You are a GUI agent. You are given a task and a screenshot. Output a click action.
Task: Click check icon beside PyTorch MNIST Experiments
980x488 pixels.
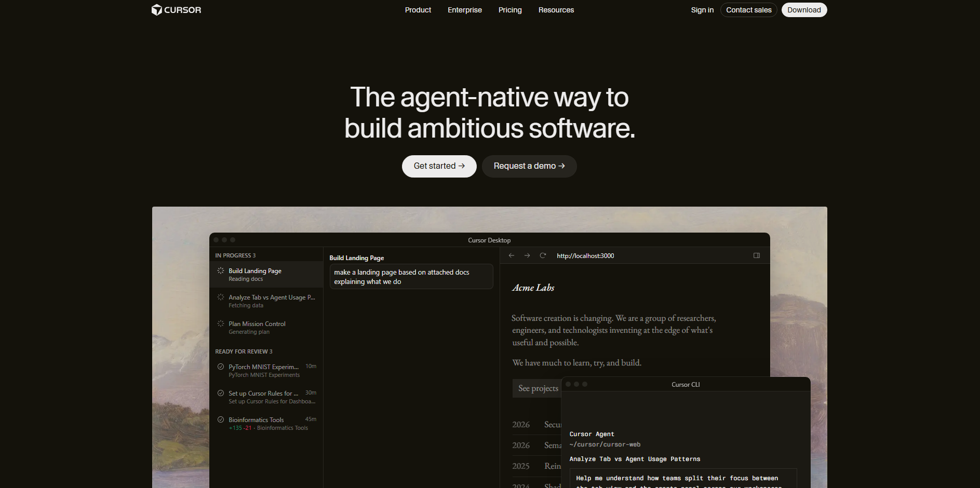[221, 367]
